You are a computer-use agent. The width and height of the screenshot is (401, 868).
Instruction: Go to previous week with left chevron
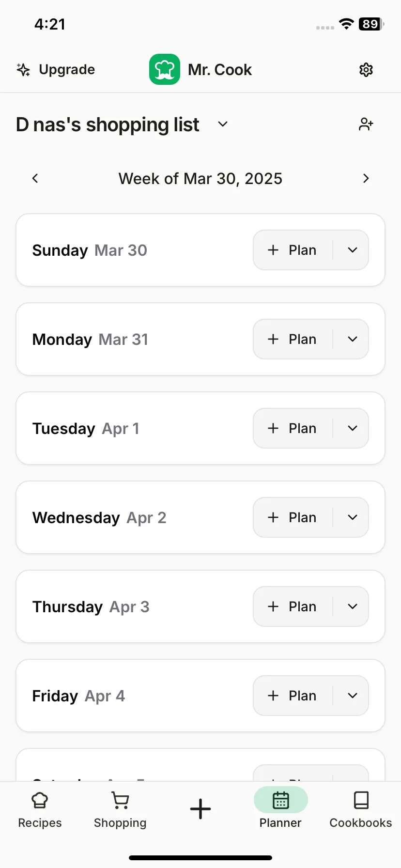click(x=35, y=178)
